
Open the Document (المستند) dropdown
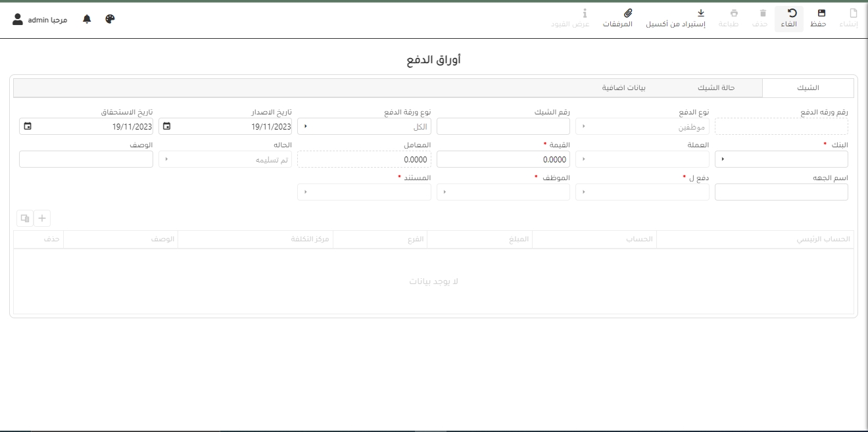(x=306, y=192)
